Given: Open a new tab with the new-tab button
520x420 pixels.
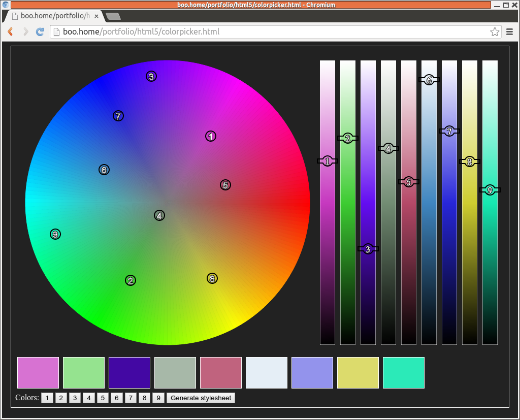Looking at the screenshot, I should (x=113, y=16).
